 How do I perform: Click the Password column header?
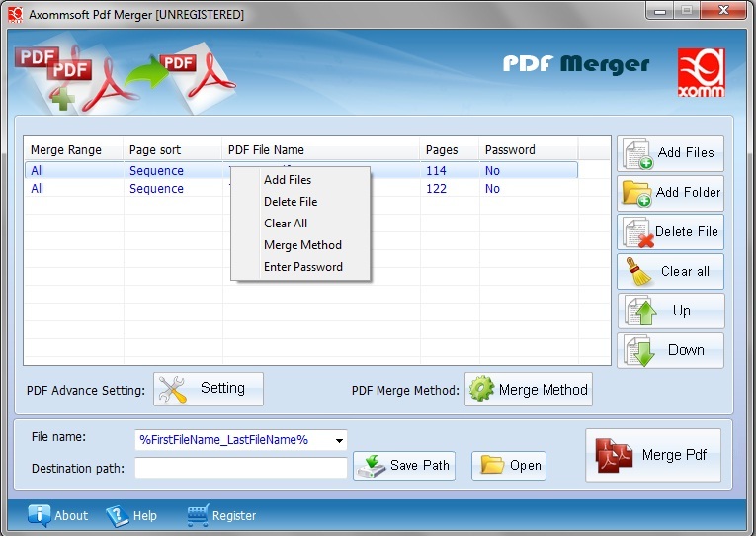(x=529, y=150)
